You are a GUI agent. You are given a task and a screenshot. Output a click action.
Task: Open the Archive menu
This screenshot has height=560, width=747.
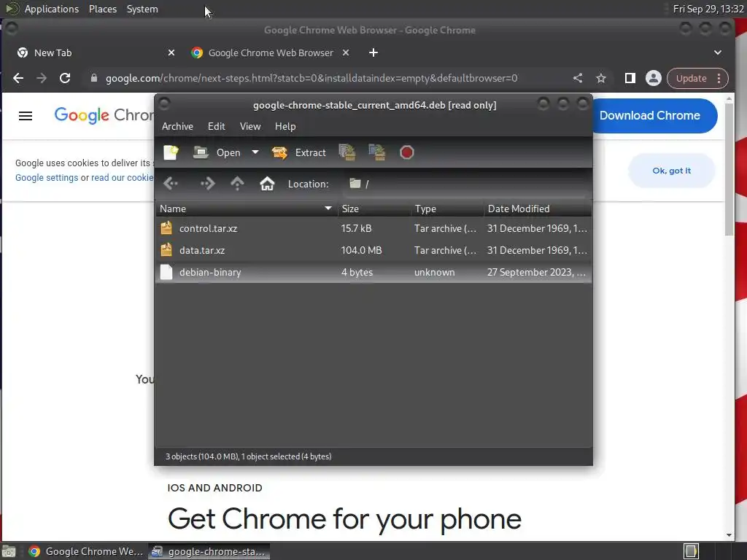pos(177,126)
